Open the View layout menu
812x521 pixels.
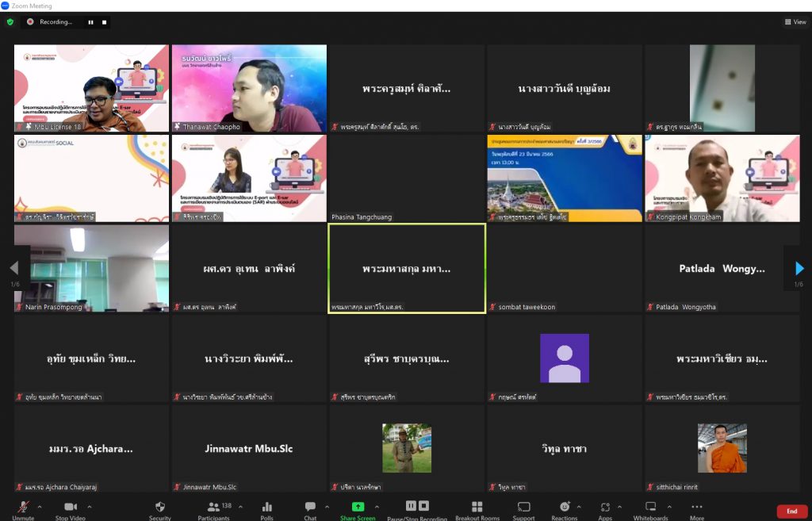tap(795, 22)
